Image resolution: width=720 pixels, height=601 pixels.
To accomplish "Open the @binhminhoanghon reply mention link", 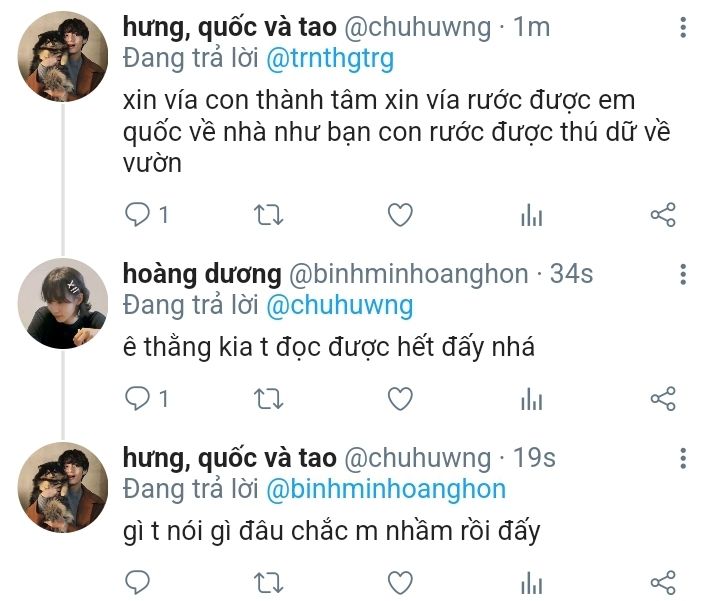I will tap(385, 489).
